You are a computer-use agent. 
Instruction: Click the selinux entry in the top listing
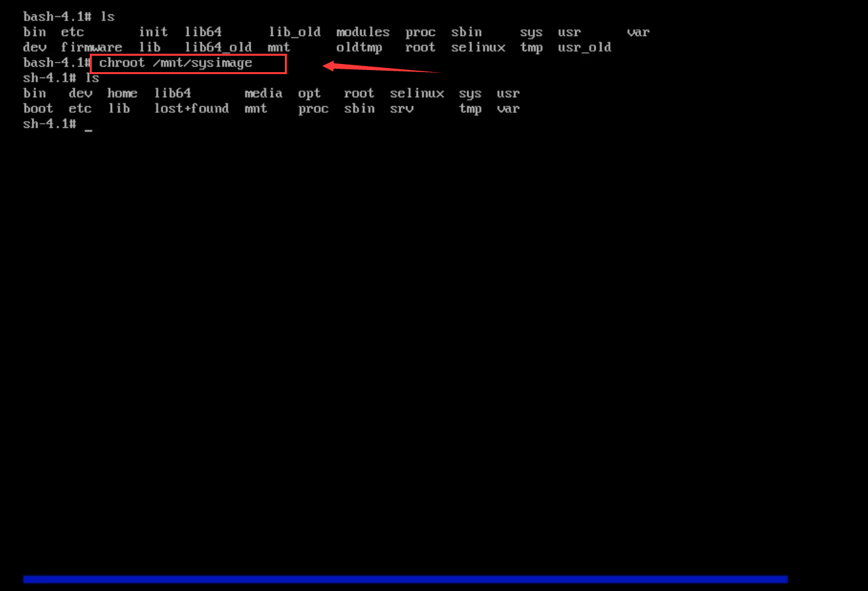pos(478,47)
